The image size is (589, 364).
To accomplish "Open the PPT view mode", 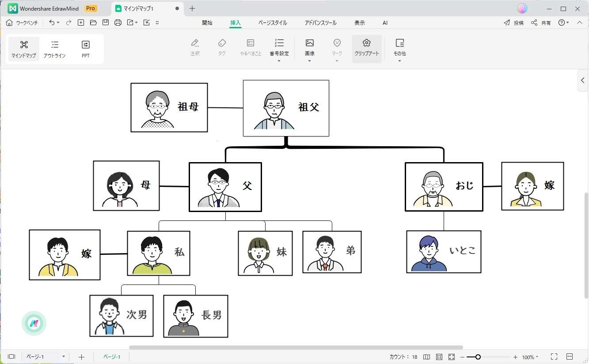I will pos(85,49).
